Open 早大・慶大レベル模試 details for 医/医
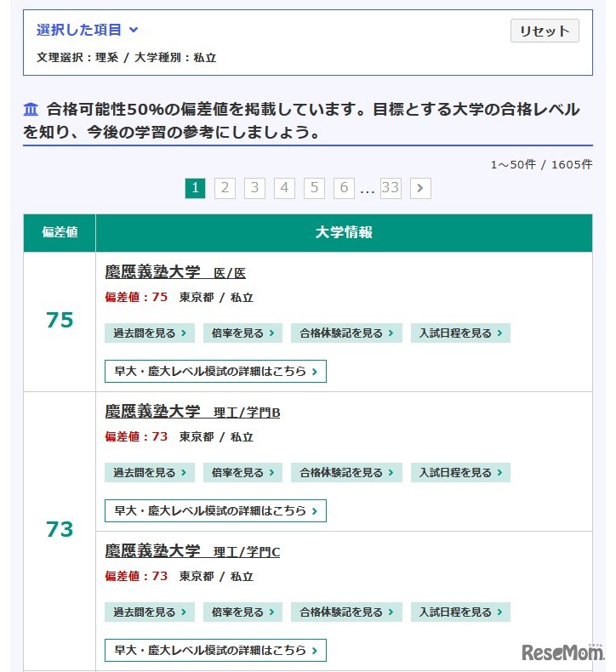Viewport: 616px width, 672px height. click(215, 371)
